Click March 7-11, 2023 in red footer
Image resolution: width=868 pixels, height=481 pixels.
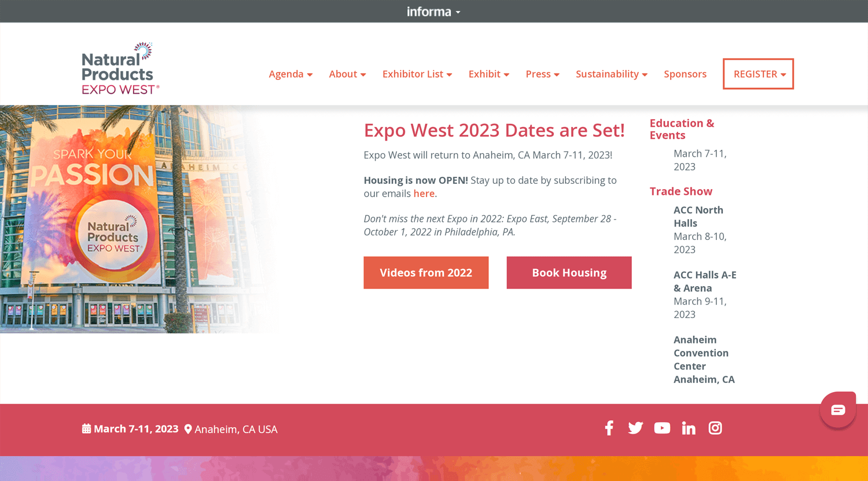coord(136,429)
